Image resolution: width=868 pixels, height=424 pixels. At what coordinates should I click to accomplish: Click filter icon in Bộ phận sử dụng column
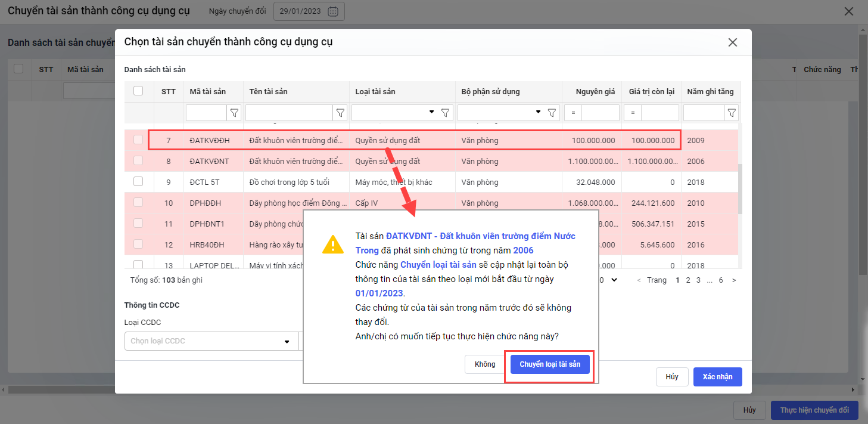(x=552, y=113)
